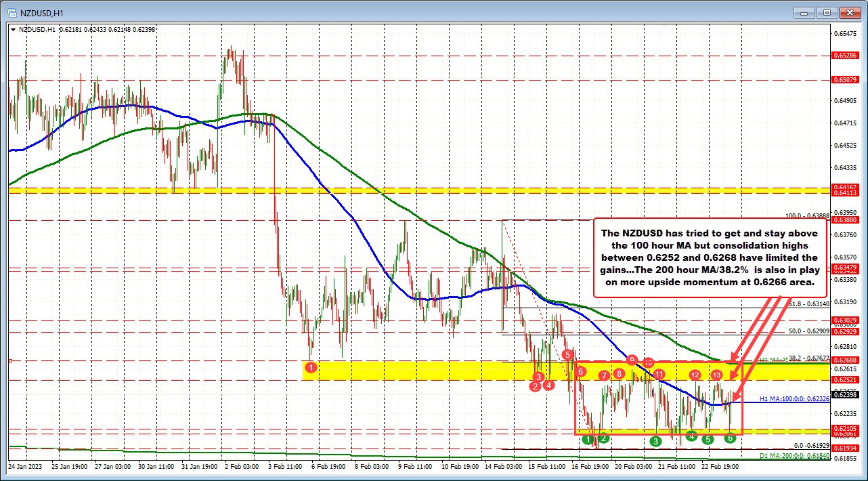Screen dimensions: 868x481
Task: Click the 0.64905 price axis value
Action: (845, 101)
